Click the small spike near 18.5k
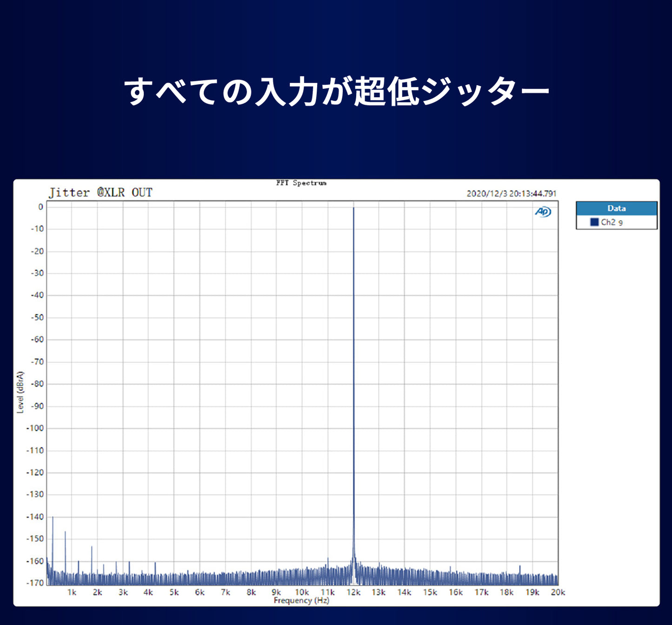 tap(519, 567)
